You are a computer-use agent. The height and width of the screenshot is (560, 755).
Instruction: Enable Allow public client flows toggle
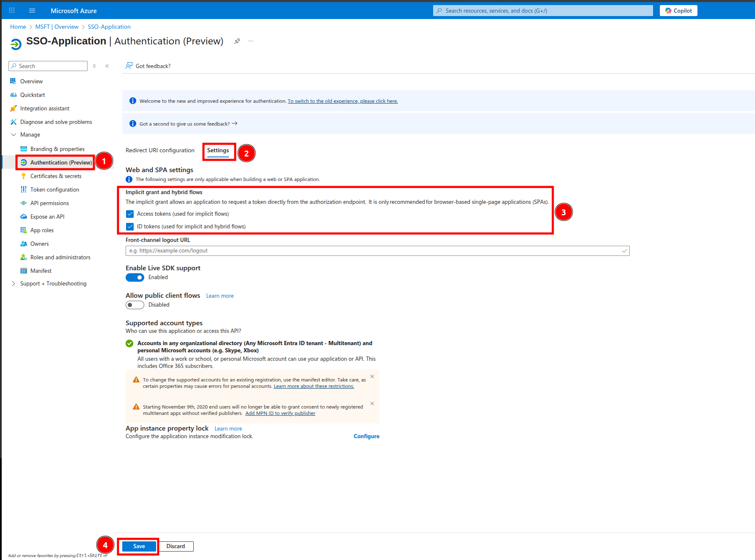click(135, 305)
